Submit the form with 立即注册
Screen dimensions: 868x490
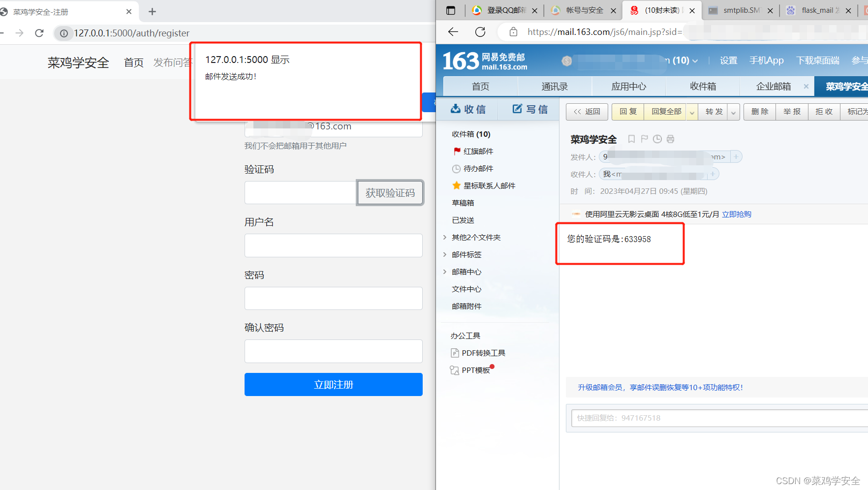coord(334,384)
